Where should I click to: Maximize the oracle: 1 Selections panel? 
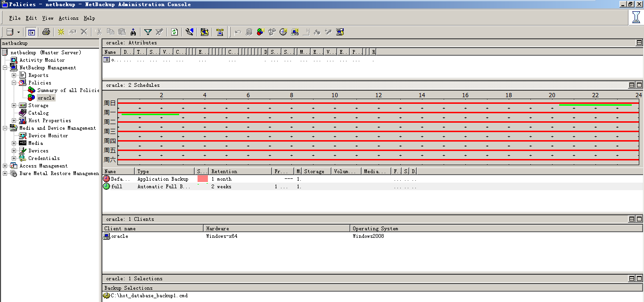click(639, 278)
